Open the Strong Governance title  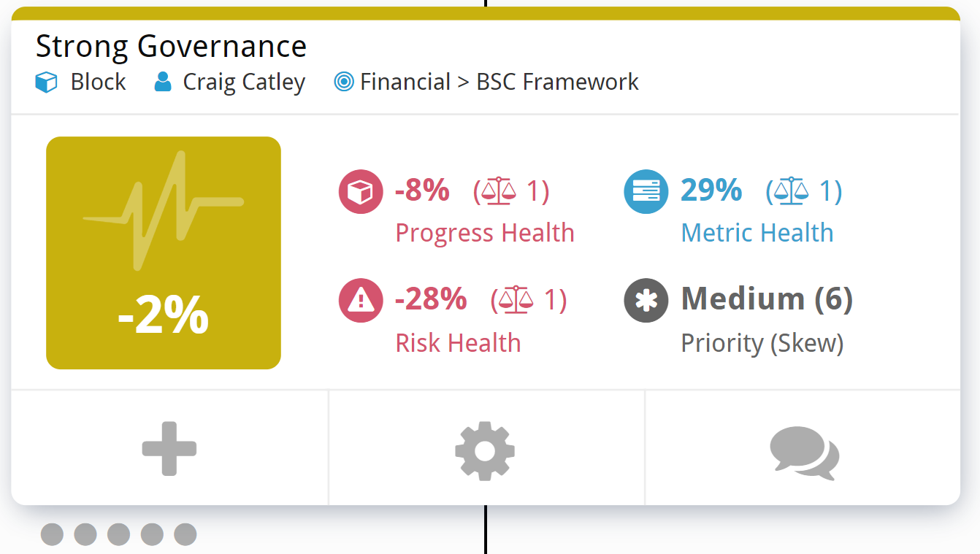click(x=172, y=46)
